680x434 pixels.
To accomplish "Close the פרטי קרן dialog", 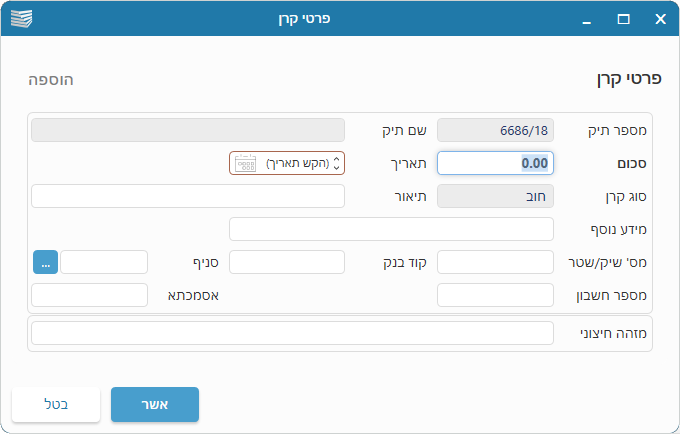I will click(x=660, y=18).
